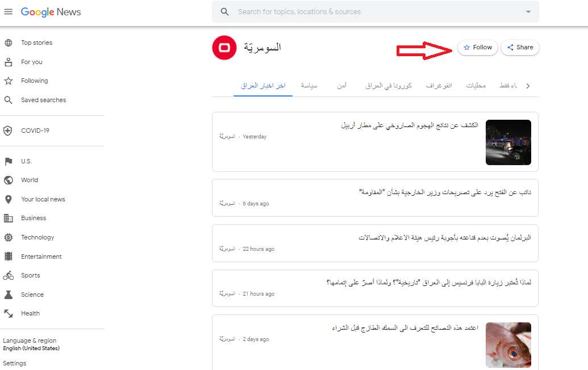The image size is (588, 370).
Task: Click the Science flask icon
Action: pos(9,295)
